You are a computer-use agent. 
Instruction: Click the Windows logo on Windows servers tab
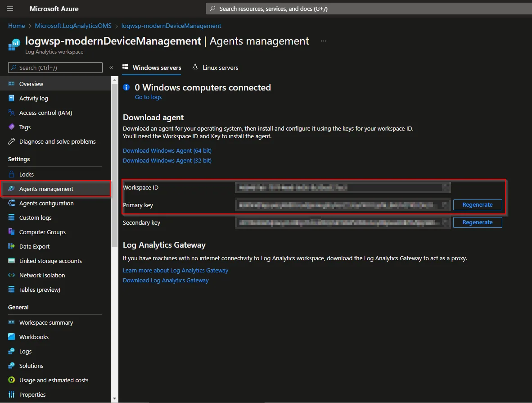click(x=125, y=67)
